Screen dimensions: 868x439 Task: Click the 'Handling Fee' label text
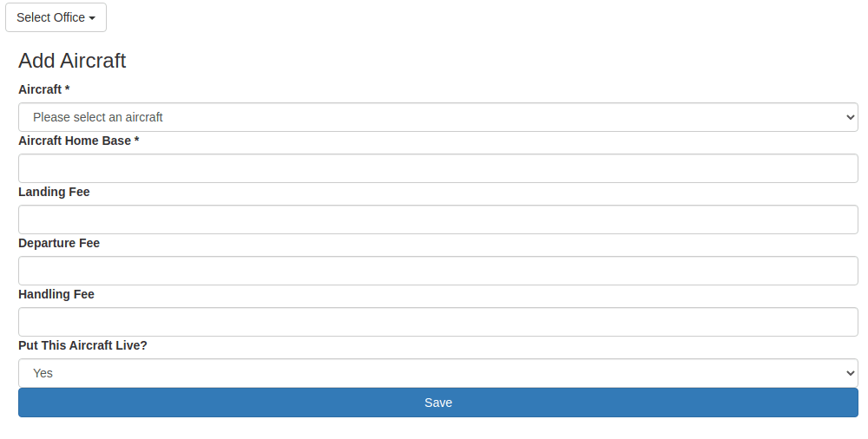(x=56, y=294)
